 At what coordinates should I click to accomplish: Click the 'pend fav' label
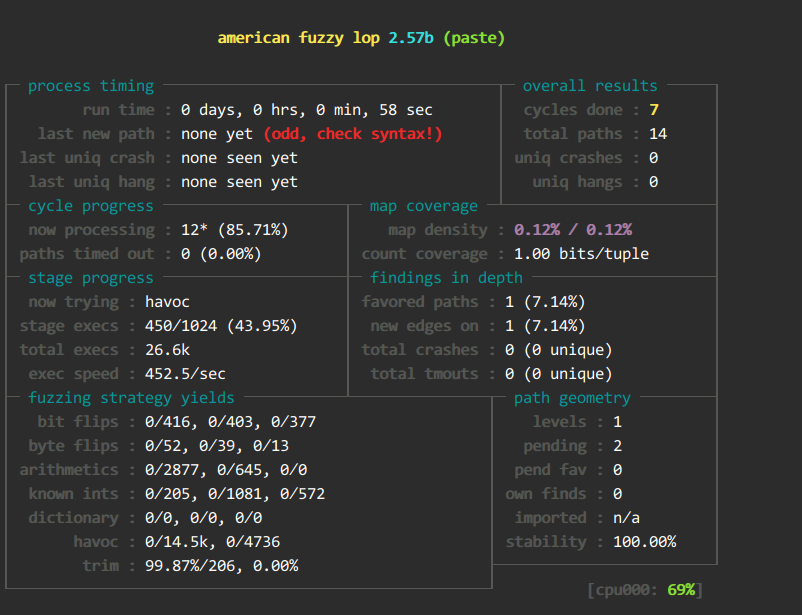[550, 470]
